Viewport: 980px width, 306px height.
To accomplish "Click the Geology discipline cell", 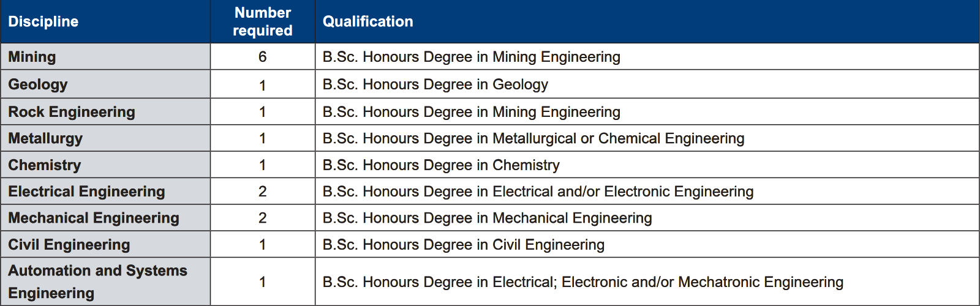I will click(x=105, y=84).
